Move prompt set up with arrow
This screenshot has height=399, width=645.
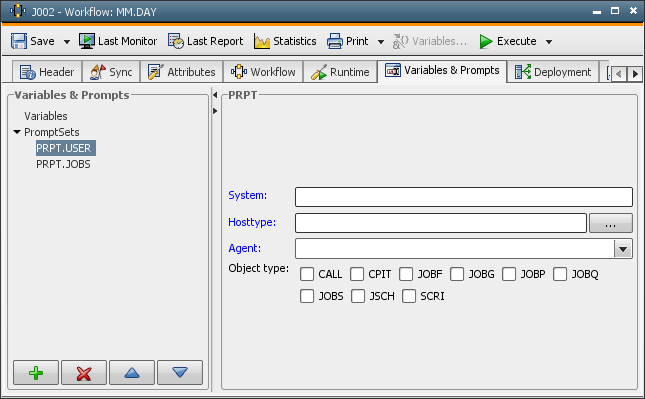pos(132,373)
